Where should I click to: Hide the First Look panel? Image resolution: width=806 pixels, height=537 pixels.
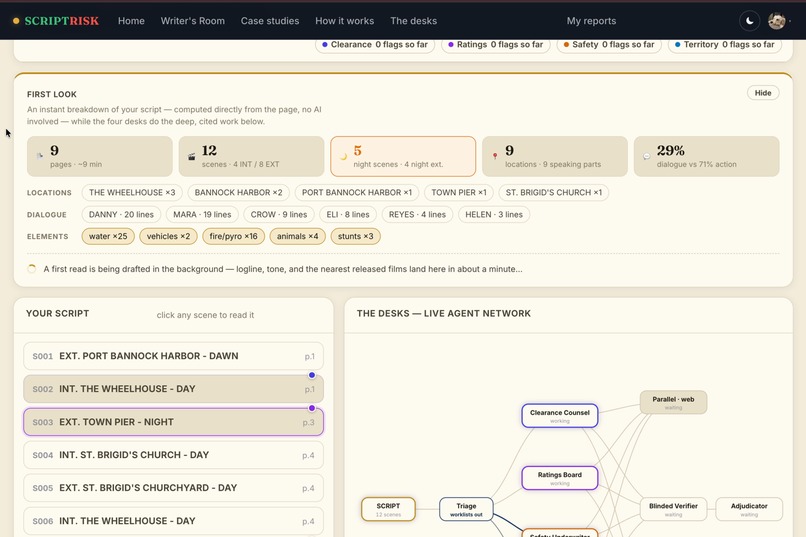pos(763,93)
